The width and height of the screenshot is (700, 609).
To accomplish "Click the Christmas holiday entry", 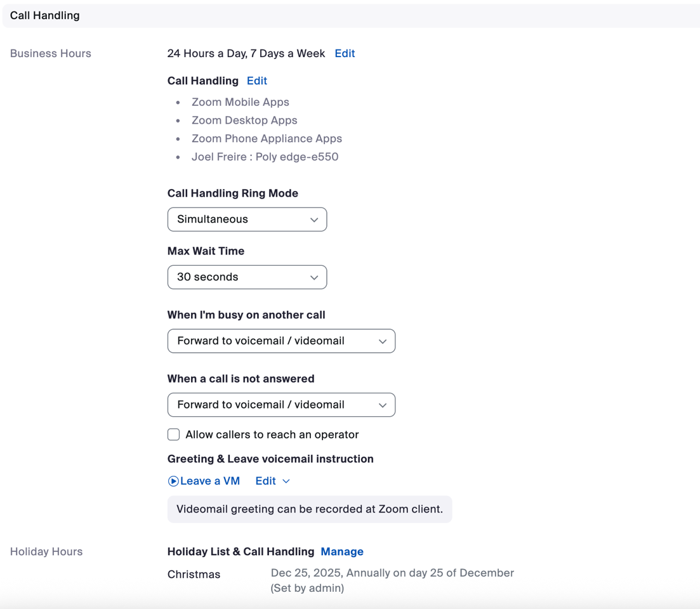I will (194, 575).
